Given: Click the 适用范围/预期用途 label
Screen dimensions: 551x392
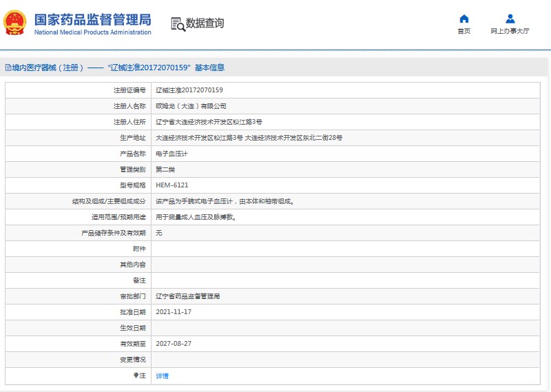Looking at the screenshot, I should click(x=118, y=217).
